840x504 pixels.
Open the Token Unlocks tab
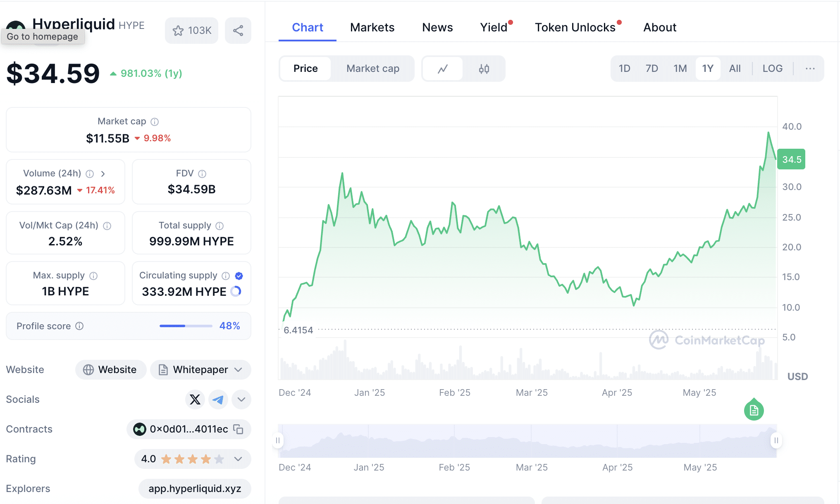pyautogui.click(x=575, y=27)
